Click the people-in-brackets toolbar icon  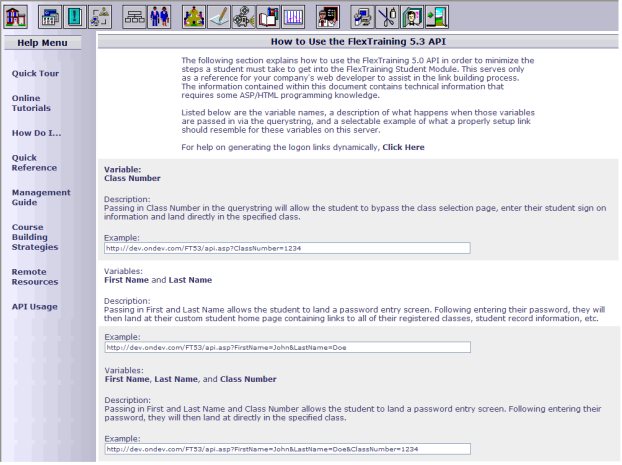100,17
